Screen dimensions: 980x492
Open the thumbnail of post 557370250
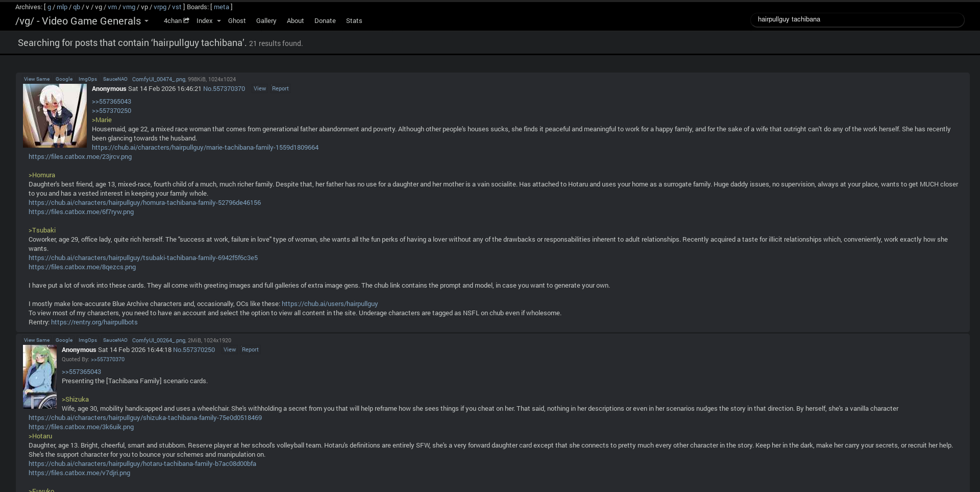[x=40, y=377]
